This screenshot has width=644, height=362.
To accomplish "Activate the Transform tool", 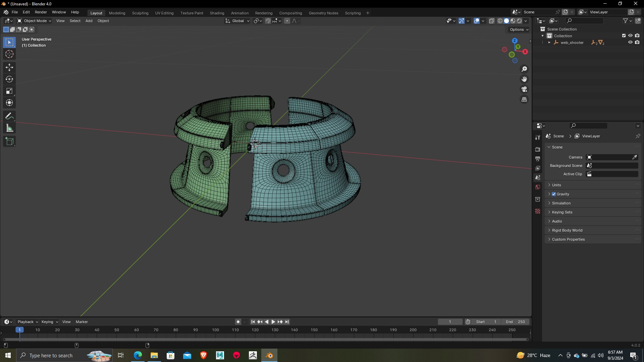I will 9,103.
